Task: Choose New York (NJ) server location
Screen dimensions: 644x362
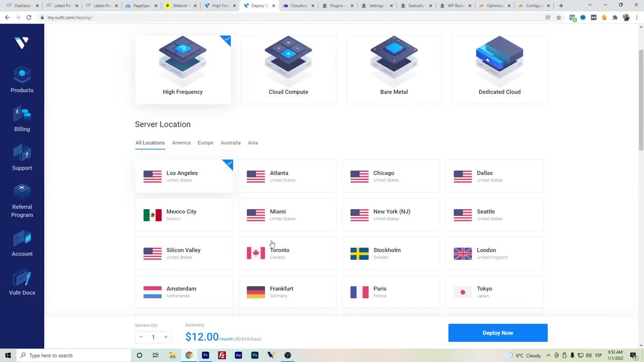Action: (391, 215)
